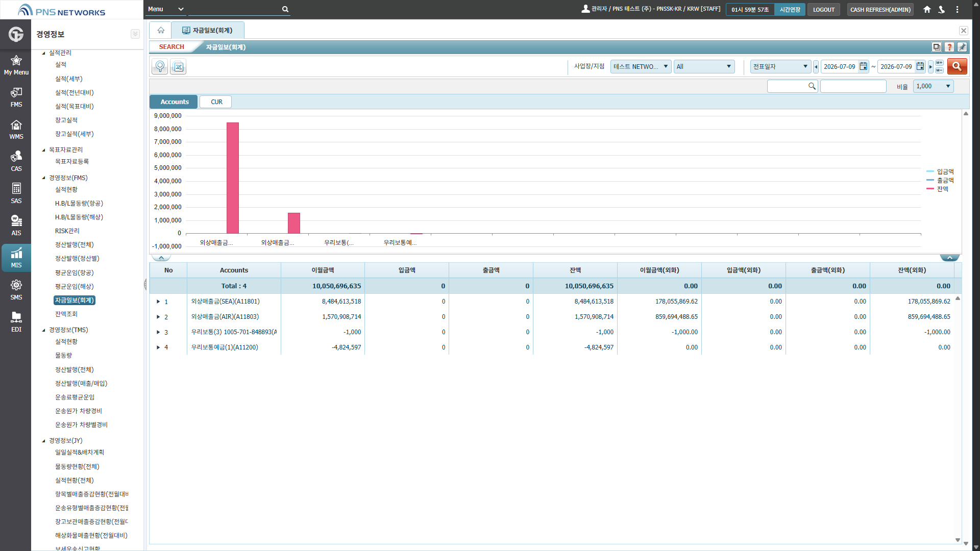Image resolution: width=980 pixels, height=551 pixels.
Task: Open the AIS module in the sidebar
Action: coord(16,226)
